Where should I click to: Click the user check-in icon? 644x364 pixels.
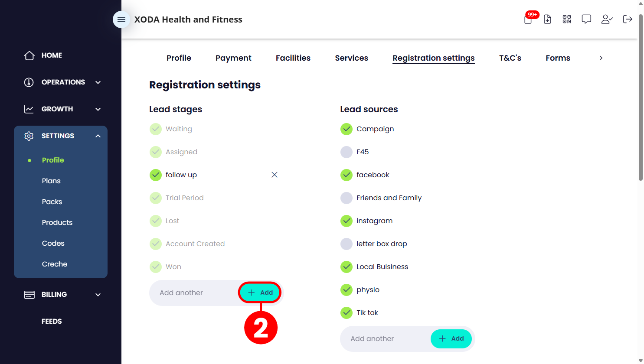point(607,19)
